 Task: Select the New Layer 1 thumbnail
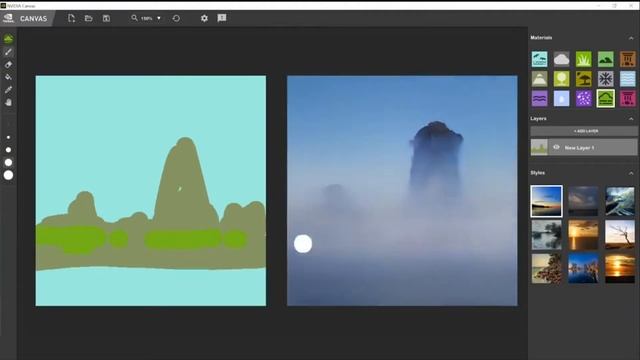pos(539,147)
